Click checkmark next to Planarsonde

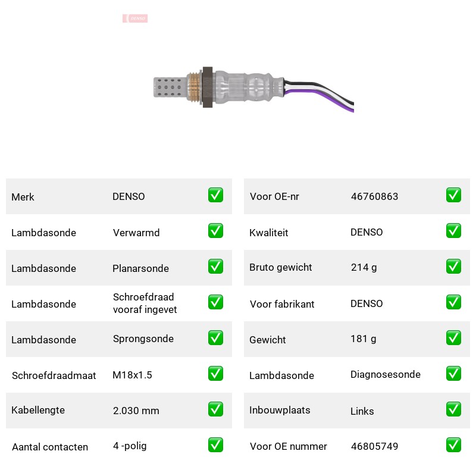point(215,266)
